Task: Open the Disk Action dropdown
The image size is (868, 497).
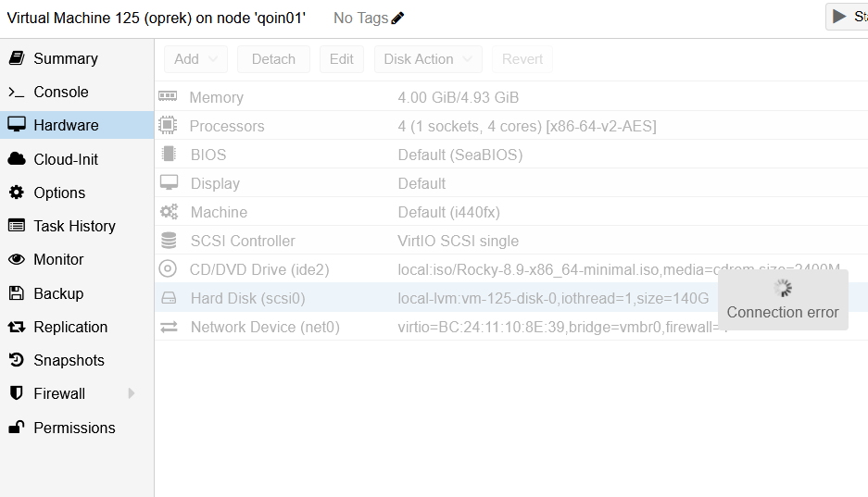Action: pyautogui.click(x=428, y=59)
